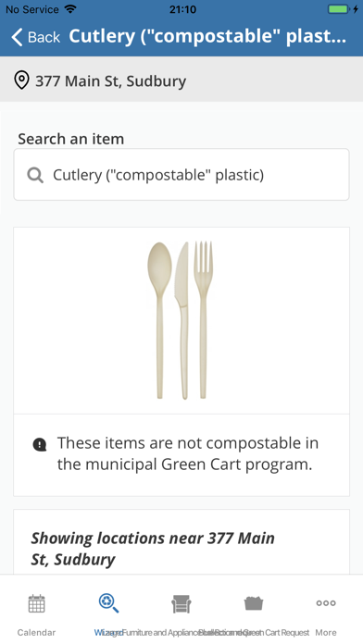Tap the Wi-Fi status icon
Image resolution: width=363 pixels, height=644 pixels.
[70, 9]
